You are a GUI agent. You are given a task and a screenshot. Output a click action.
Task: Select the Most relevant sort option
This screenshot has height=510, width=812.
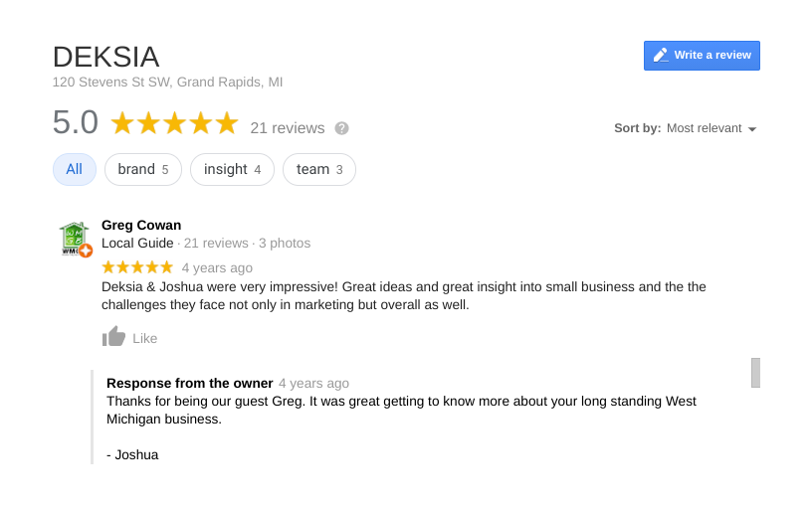pos(704,128)
